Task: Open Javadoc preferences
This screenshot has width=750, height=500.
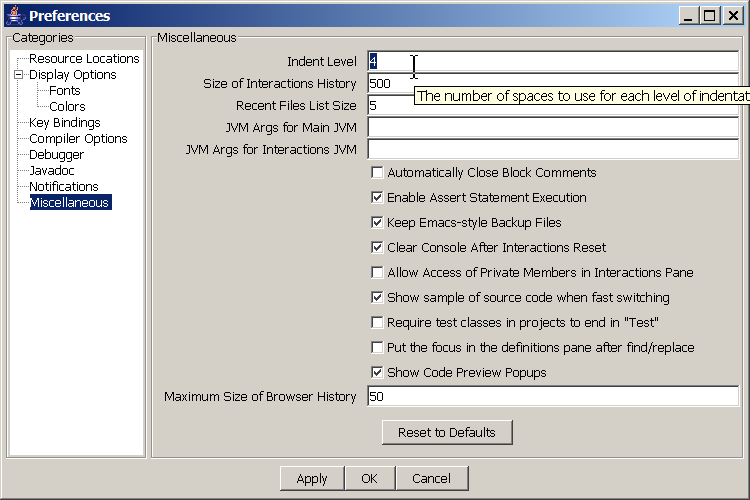Action: [x=51, y=171]
